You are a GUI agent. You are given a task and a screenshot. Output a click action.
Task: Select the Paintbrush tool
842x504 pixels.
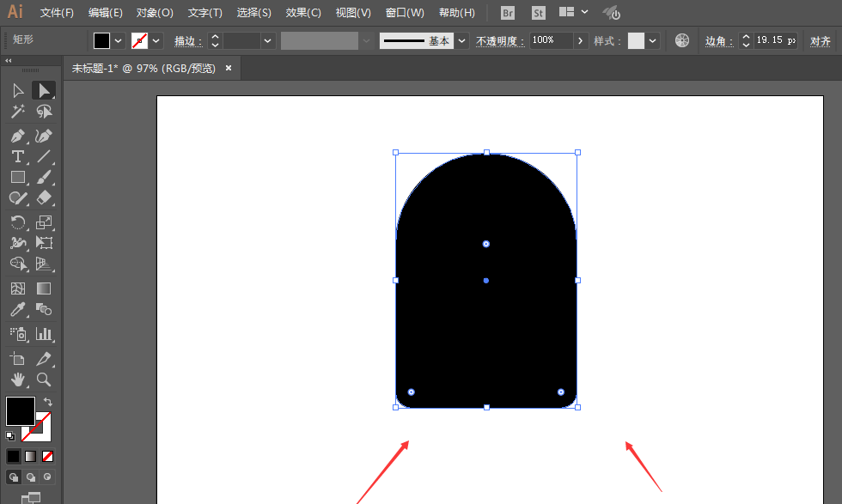point(44,177)
